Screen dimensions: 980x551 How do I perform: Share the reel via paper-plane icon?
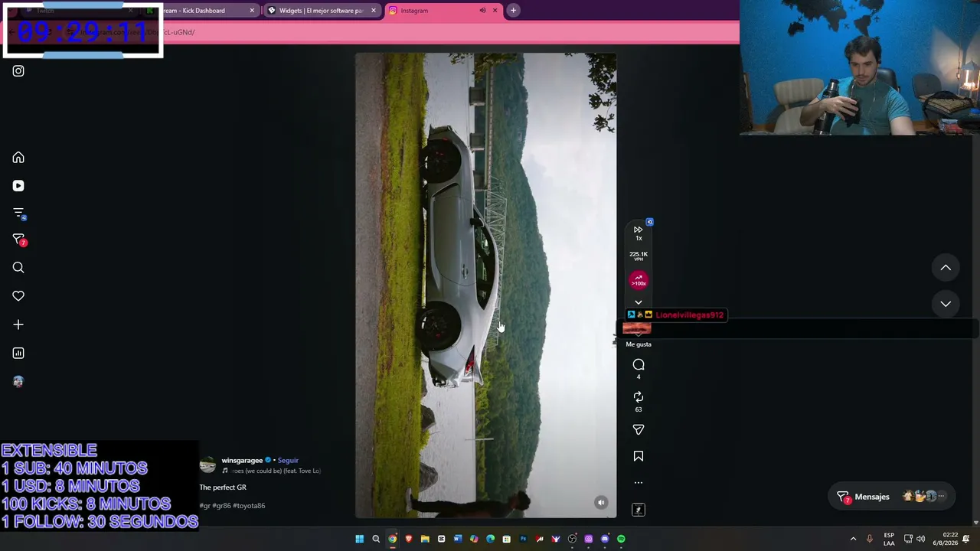[x=639, y=430]
